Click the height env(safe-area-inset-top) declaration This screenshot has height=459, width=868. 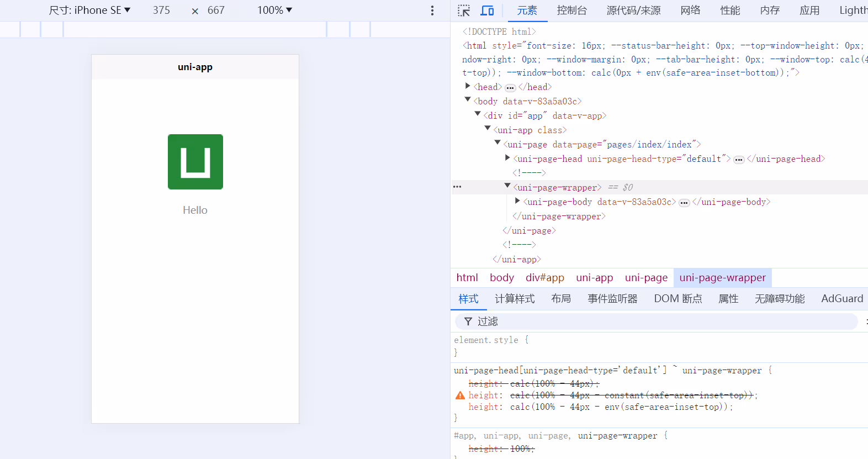coord(601,407)
